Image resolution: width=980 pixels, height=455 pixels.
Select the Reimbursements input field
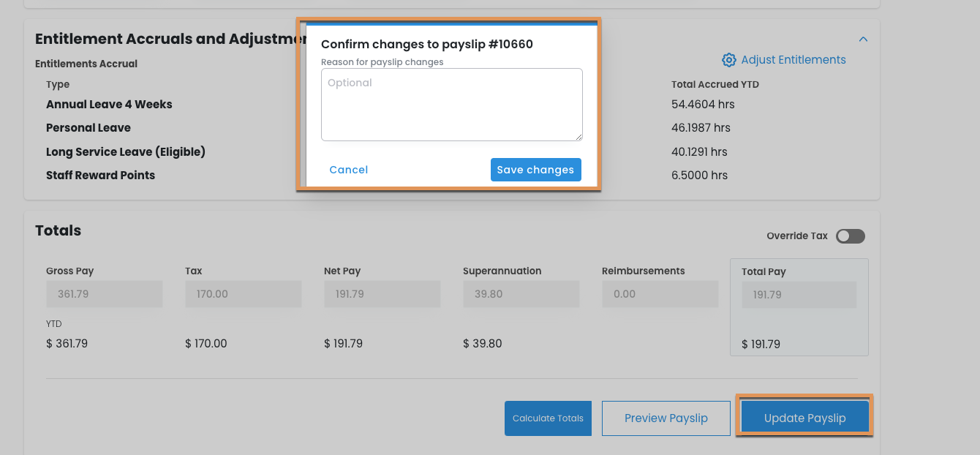pyautogui.click(x=660, y=294)
